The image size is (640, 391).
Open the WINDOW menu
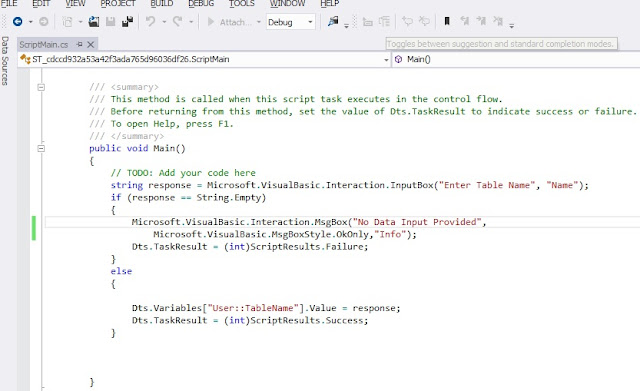pyautogui.click(x=287, y=4)
